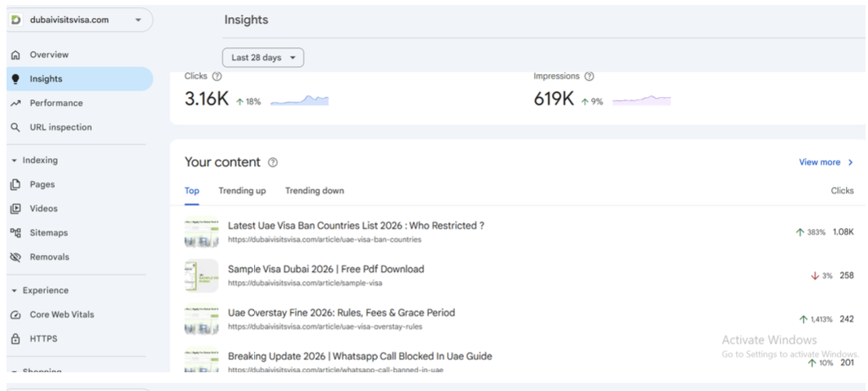Click the help icon beside Impressions

point(590,77)
